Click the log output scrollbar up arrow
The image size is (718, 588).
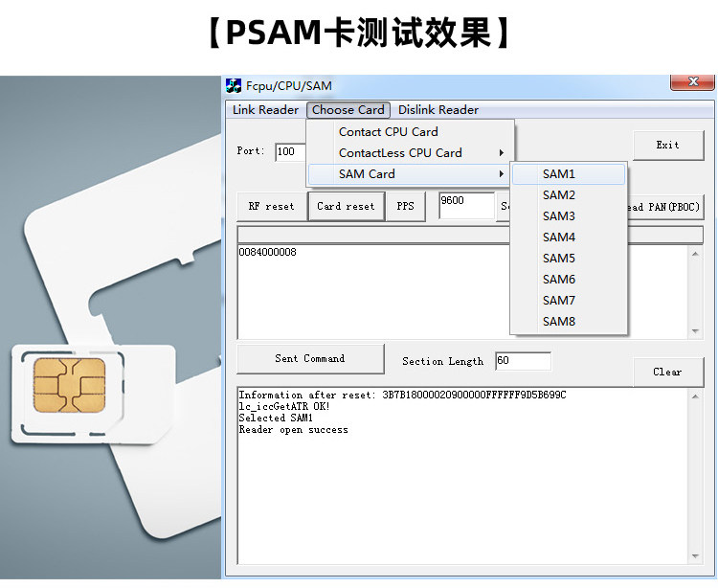coord(696,396)
